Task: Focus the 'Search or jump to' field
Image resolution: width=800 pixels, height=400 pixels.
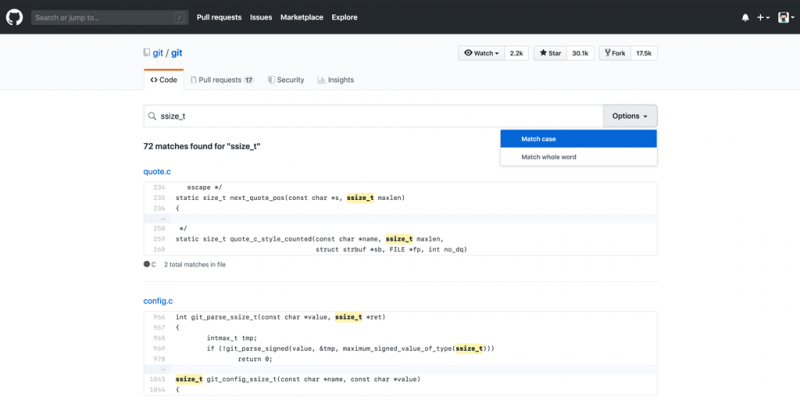Action: 109,17
